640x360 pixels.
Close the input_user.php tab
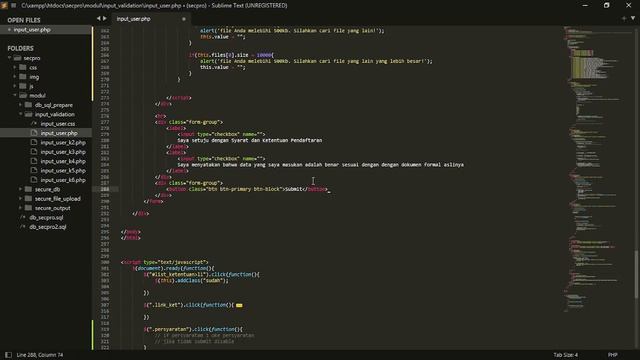pyautogui.click(x=184, y=19)
